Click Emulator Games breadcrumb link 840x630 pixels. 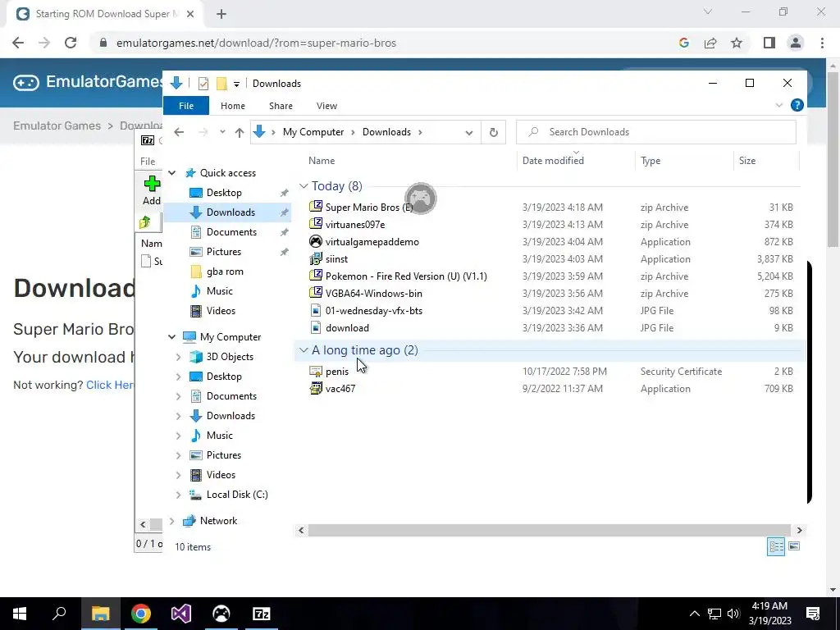[x=57, y=126]
